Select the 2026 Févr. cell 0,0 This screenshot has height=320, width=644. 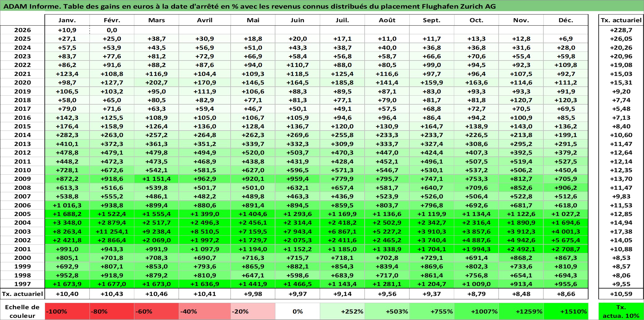point(112,30)
